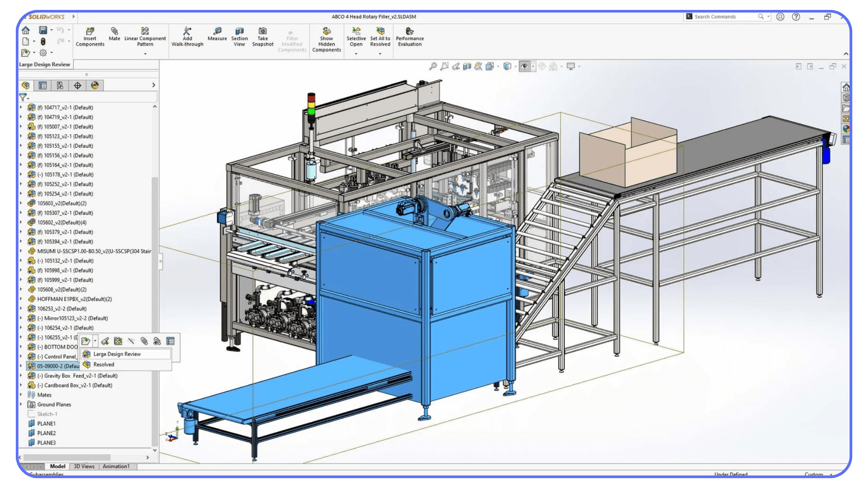Open the View Orientation dropdown arrow
Viewport: 868px width, 488px height.
point(515,66)
